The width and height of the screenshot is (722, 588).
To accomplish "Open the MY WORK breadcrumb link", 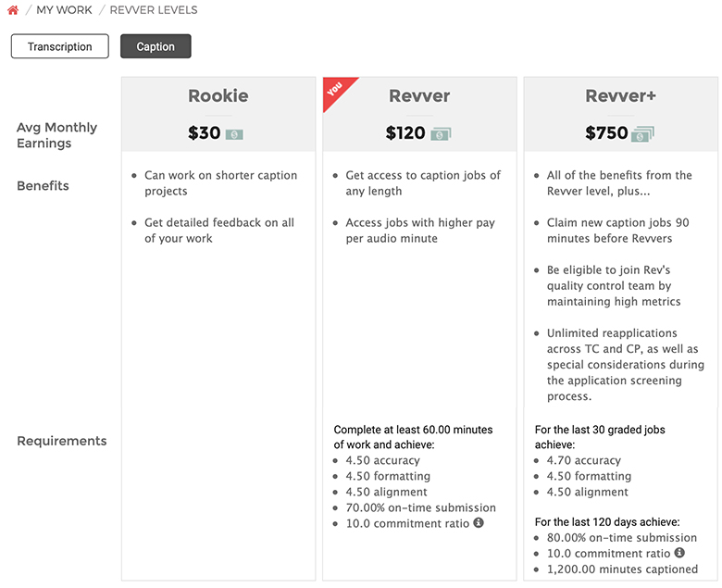I will [x=64, y=10].
